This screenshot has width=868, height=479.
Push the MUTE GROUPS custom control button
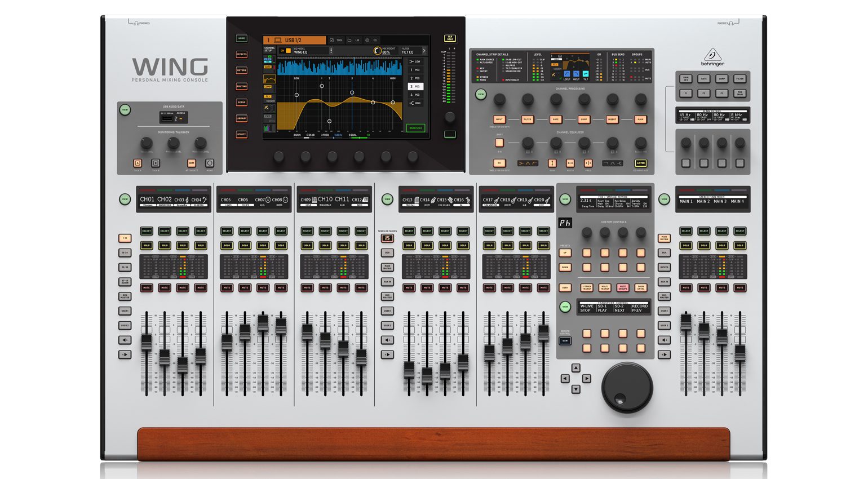[622, 287]
